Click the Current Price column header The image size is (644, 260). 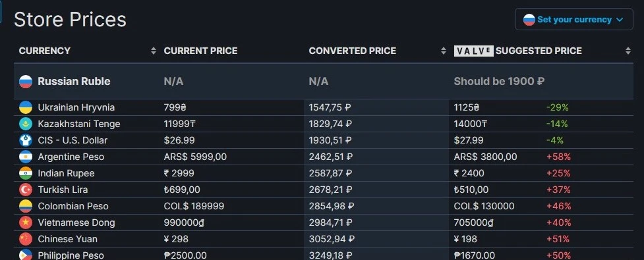(200, 51)
